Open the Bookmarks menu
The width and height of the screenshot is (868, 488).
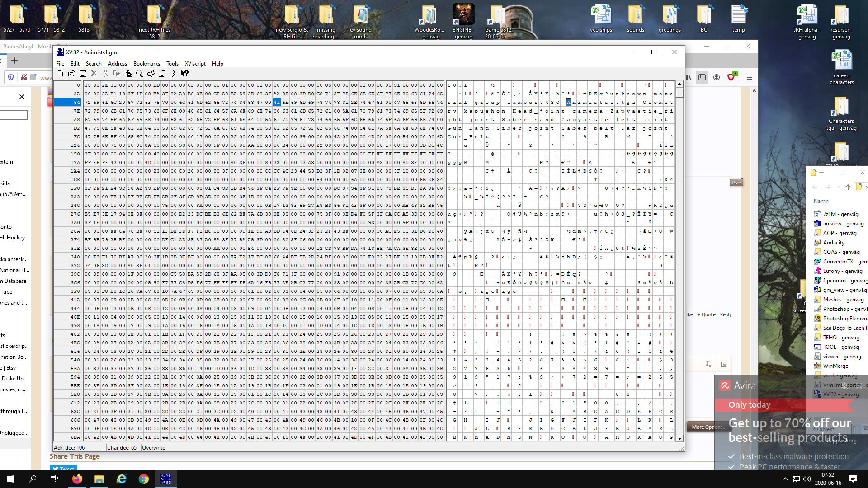146,64
